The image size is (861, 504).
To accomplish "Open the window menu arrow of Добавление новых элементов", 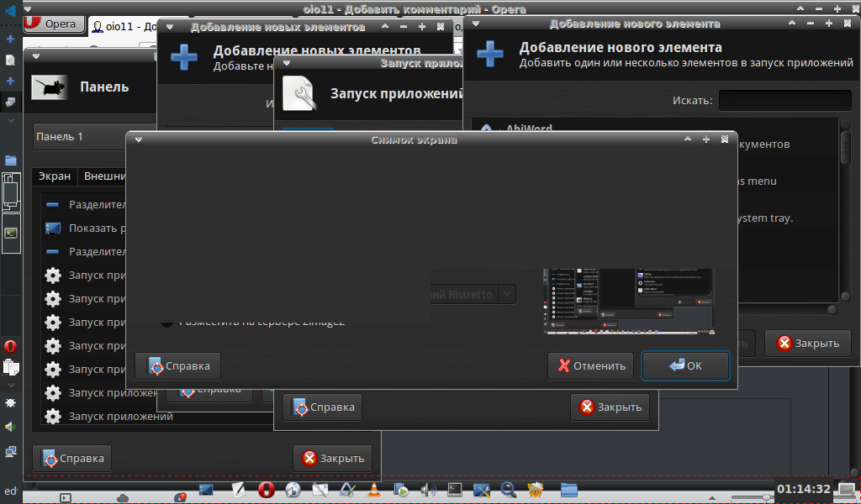I will click(x=170, y=27).
